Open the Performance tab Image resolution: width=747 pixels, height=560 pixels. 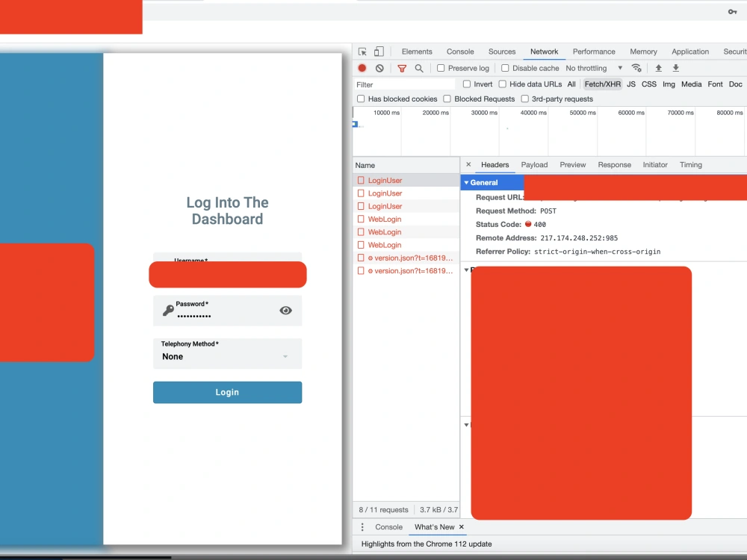point(594,52)
